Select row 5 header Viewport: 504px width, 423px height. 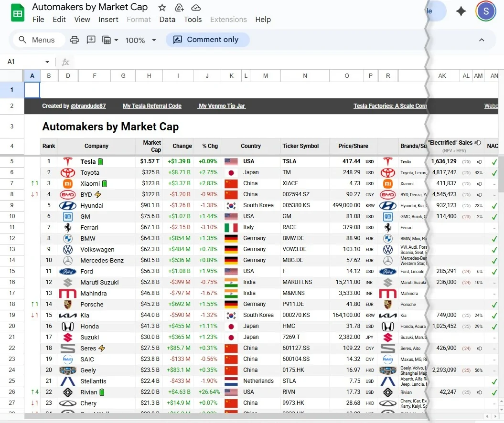(12, 161)
